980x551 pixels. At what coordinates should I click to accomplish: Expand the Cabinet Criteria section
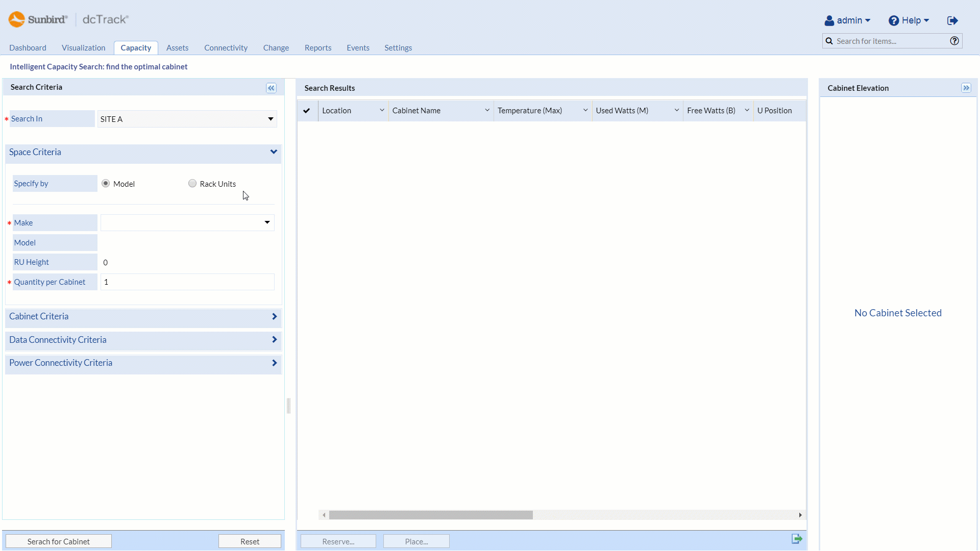coord(143,317)
